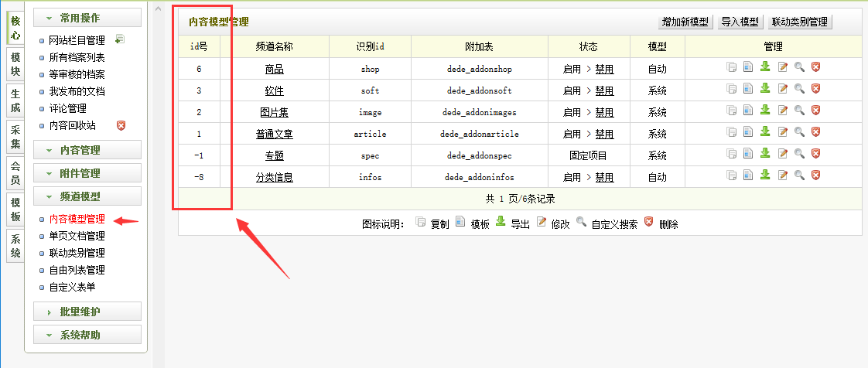Screen dimensions: 868x368
Task: Switch to the 模块 vertical tab
Action: tap(15, 63)
